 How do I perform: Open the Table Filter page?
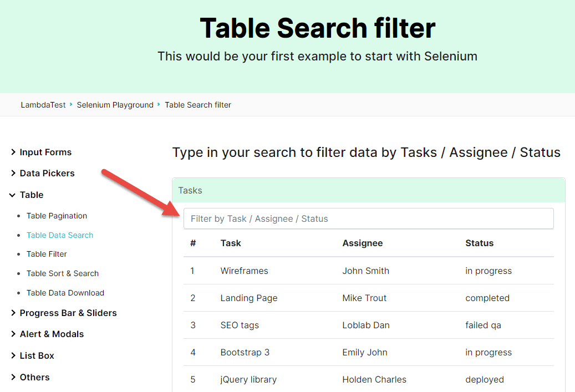[x=46, y=254]
